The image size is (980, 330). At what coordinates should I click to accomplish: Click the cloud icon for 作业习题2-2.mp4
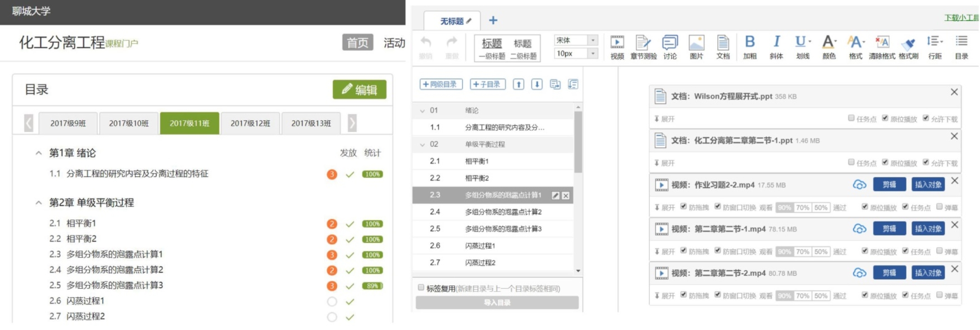859,185
